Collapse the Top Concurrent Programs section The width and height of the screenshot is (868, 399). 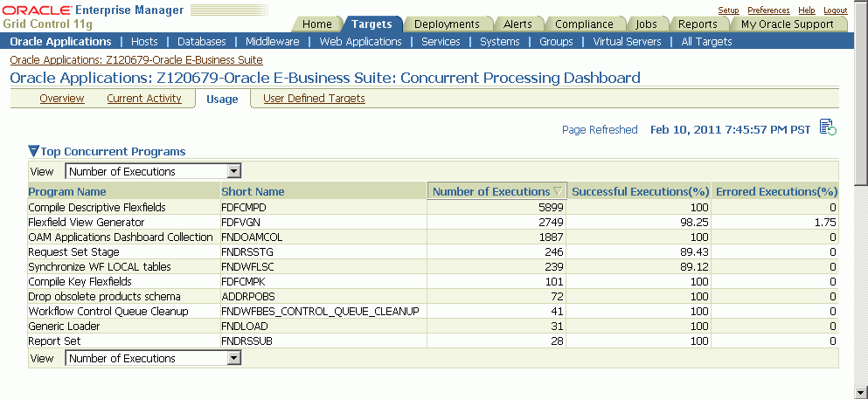[x=33, y=151]
